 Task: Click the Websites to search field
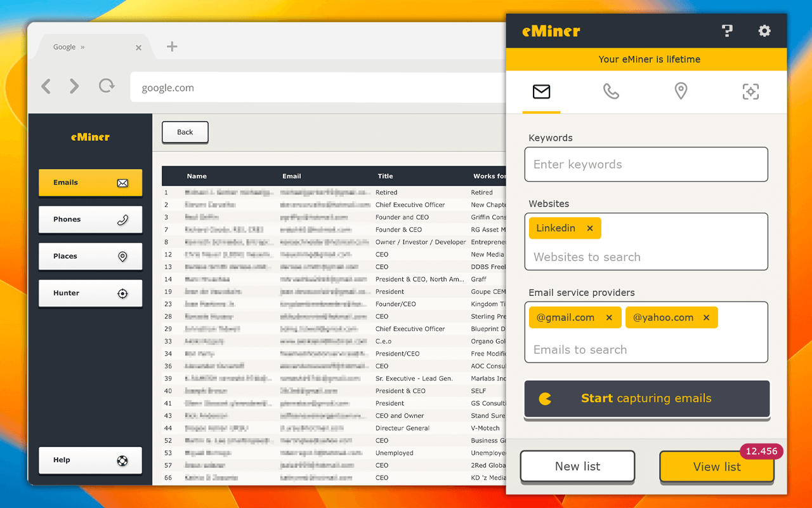(646, 257)
